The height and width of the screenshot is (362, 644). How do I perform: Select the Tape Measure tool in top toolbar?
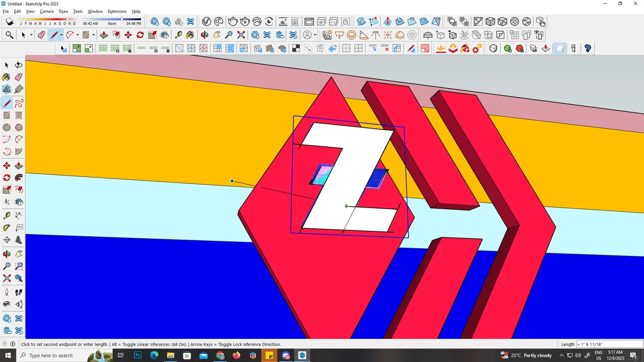point(178,35)
